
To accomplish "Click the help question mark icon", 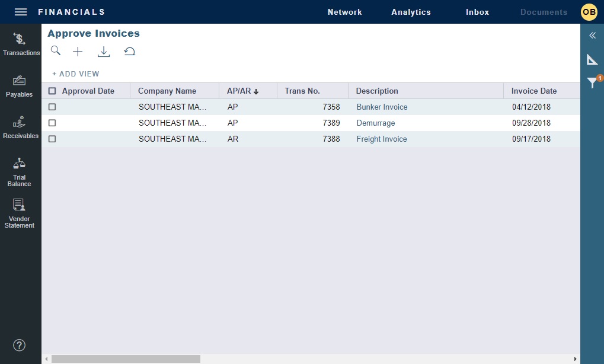I will pos(20,345).
